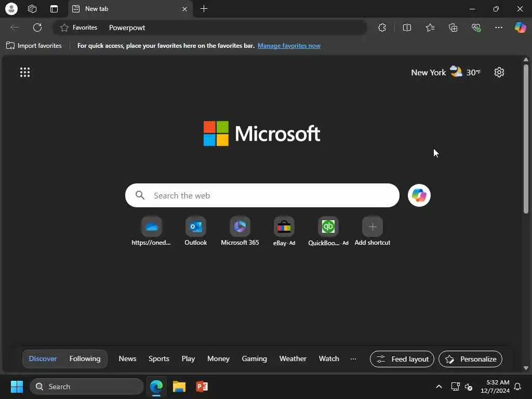The width and height of the screenshot is (532, 399).
Task: Open page settings gear icon
Action: click(499, 72)
